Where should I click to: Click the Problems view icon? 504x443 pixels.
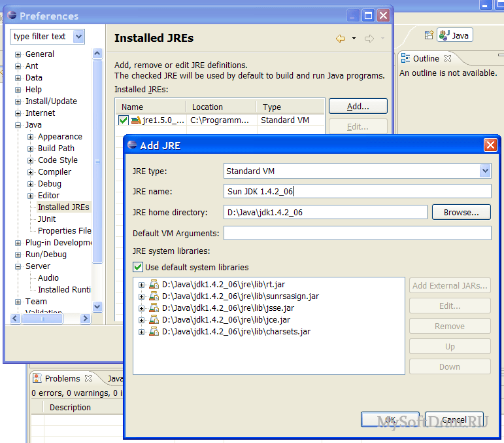point(37,378)
